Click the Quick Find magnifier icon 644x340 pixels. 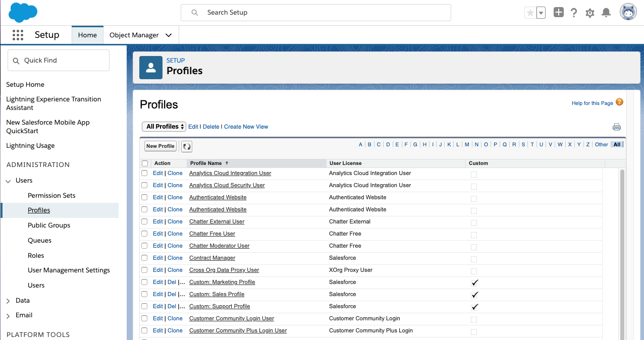17,61
